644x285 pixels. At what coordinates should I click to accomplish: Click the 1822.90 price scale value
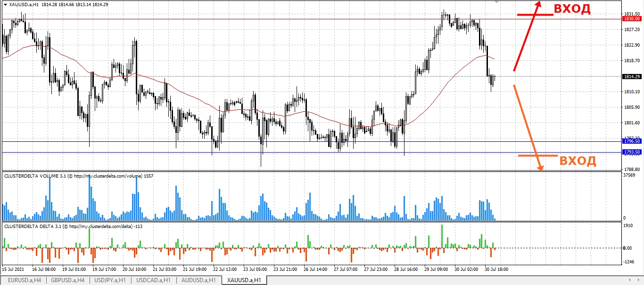click(631, 45)
